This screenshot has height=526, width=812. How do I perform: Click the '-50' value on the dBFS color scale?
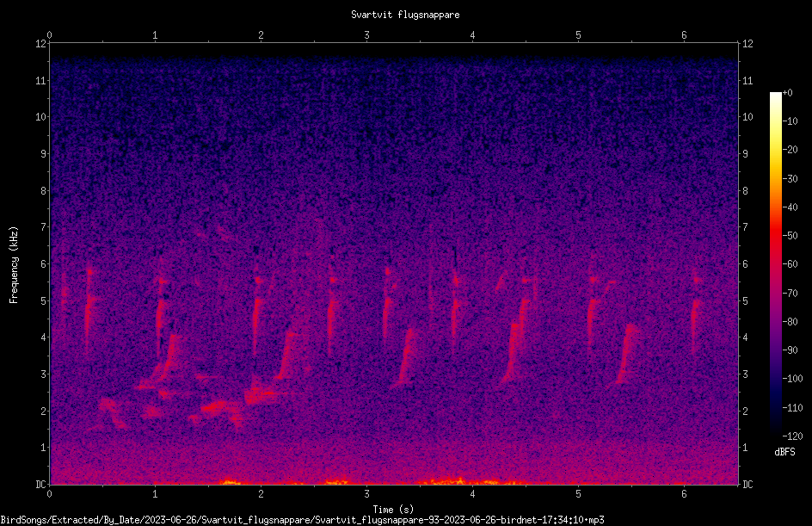point(790,235)
